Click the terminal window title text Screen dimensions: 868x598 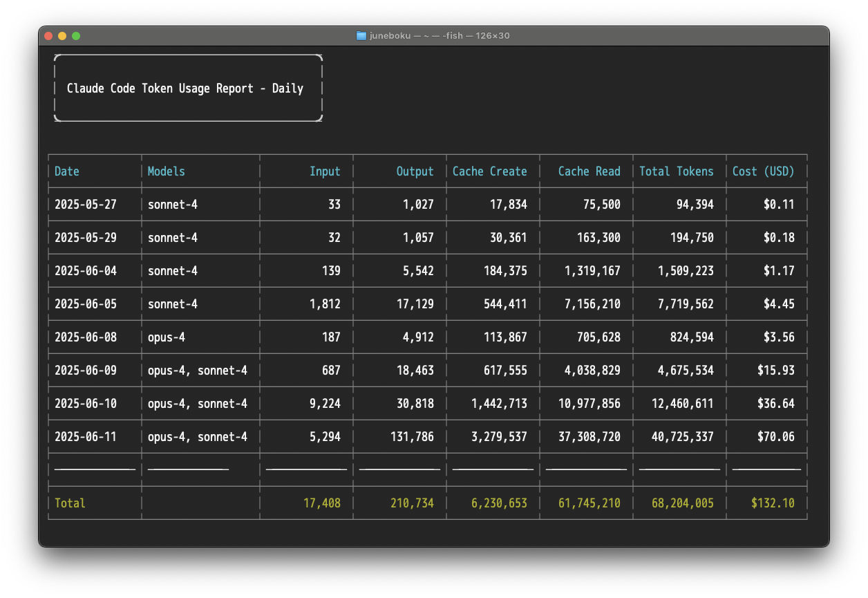point(439,36)
